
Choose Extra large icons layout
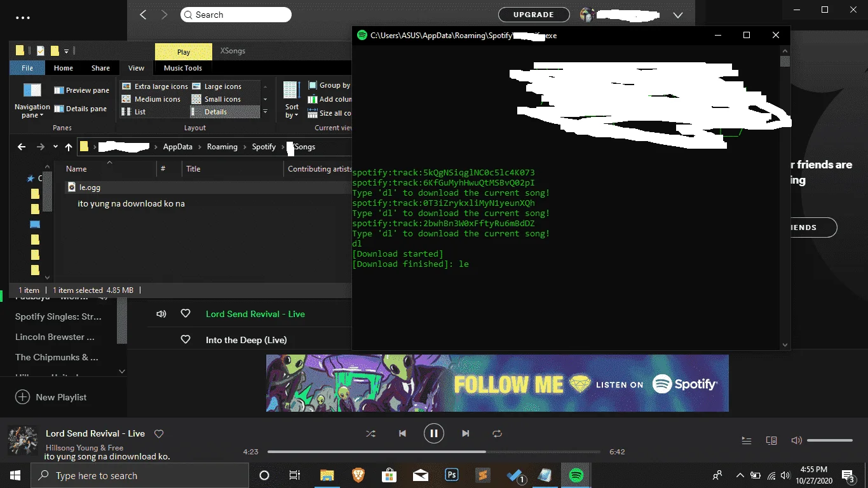coord(155,86)
